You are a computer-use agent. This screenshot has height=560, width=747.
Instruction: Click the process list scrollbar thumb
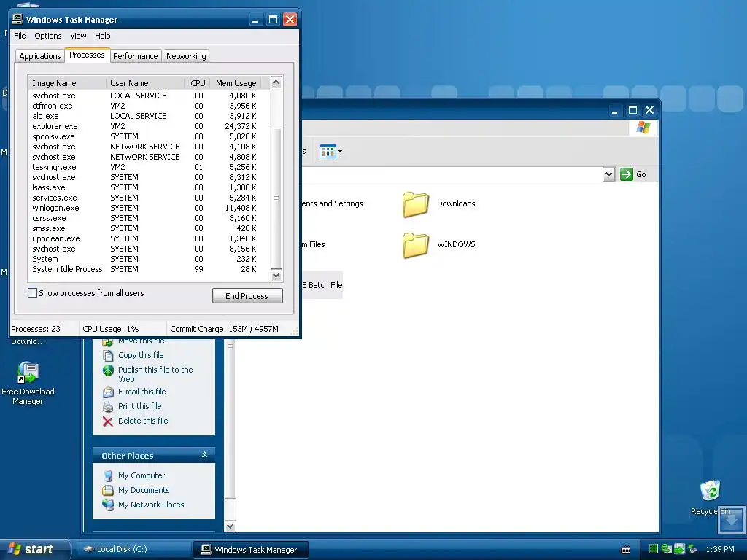[276, 198]
